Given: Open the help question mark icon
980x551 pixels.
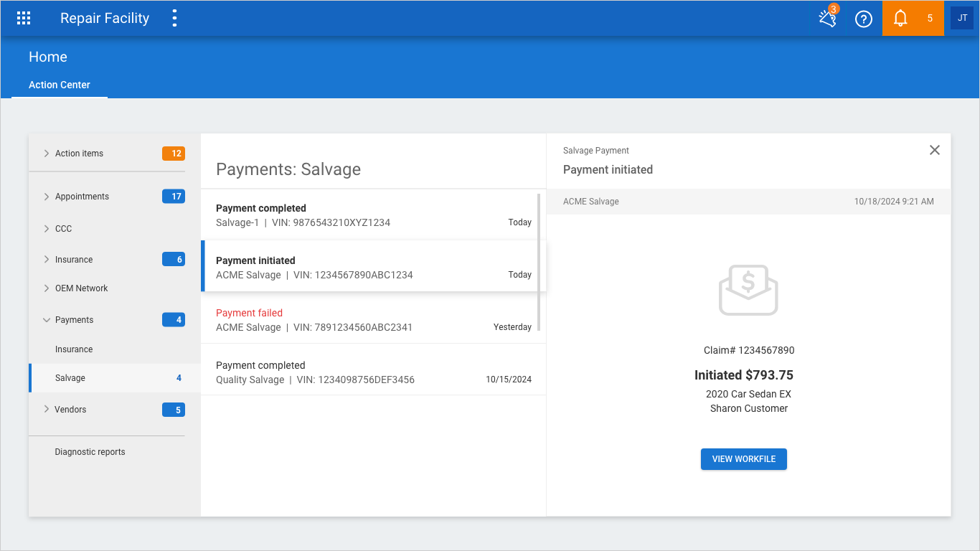Looking at the screenshot, I should click(864, 19).
